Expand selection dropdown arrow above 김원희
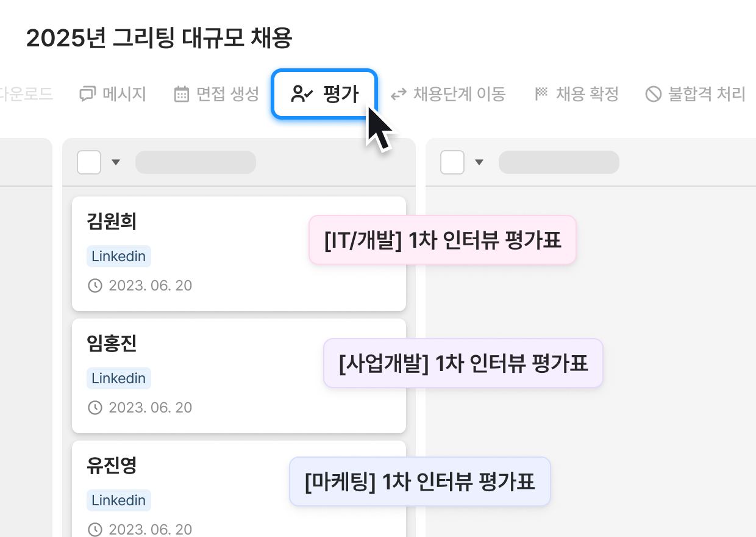Image resolution: width=756 pixels, height=537 pixels. click(x=116, y=162)
